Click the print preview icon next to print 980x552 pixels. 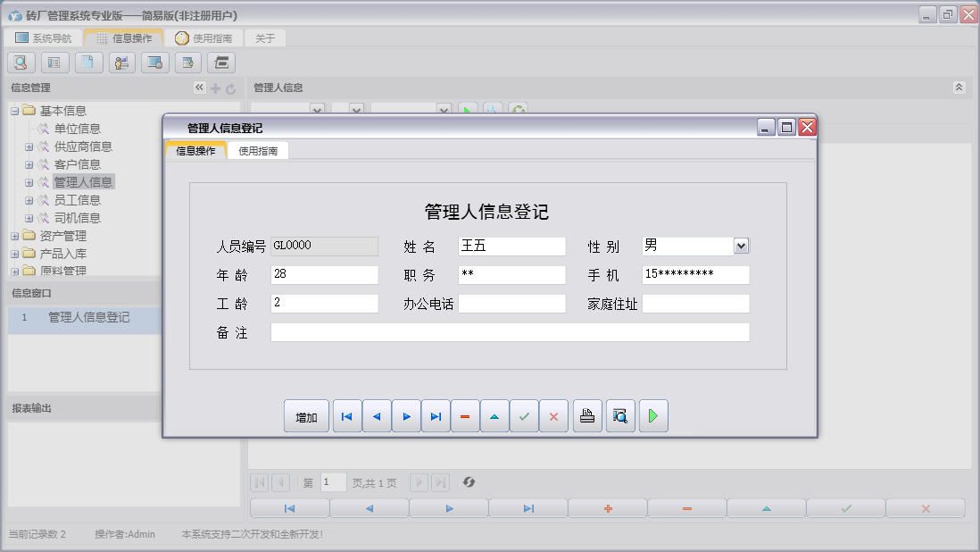tap(619, 415)
